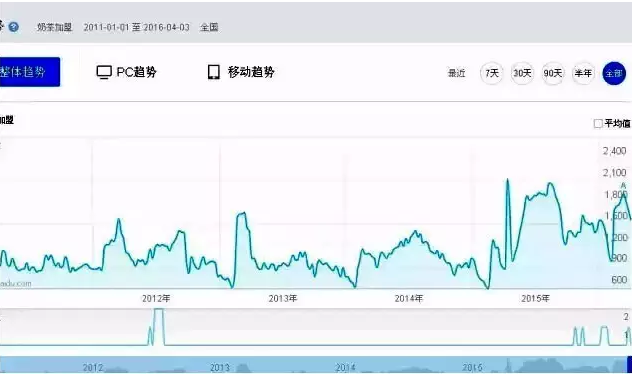Click the 2013年 axis label
This screenshot has width=632, height=374.
coord(283,298)
